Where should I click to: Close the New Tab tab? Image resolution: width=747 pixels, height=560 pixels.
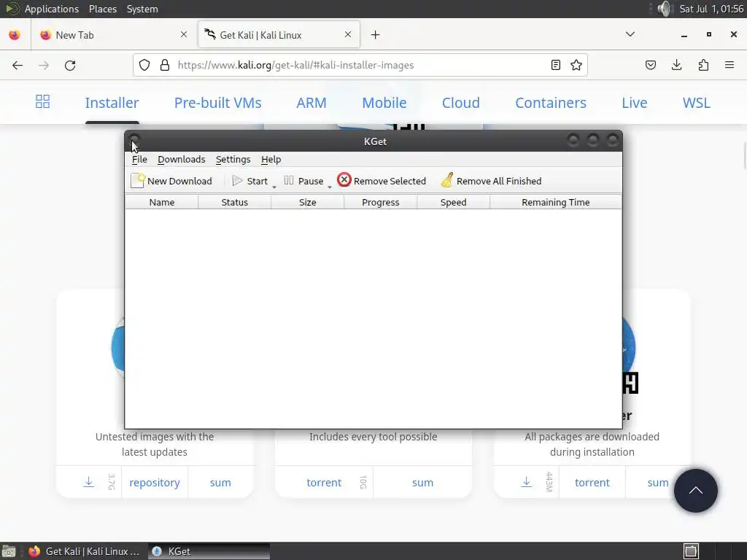[184, 35]
